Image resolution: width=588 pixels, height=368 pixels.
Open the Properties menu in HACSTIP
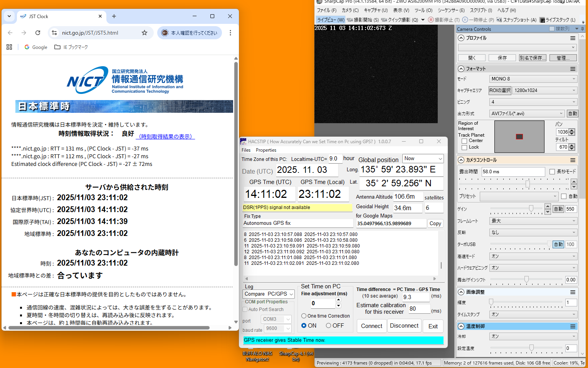click(x=266, y=150)
